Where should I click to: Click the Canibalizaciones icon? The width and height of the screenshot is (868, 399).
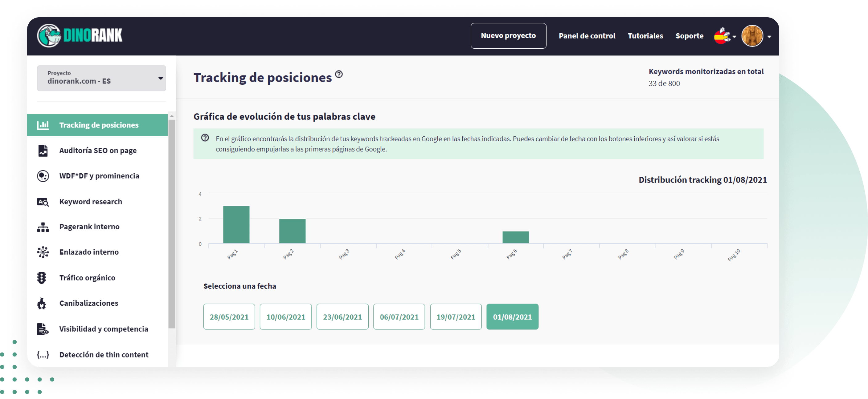tap(42, 303)
